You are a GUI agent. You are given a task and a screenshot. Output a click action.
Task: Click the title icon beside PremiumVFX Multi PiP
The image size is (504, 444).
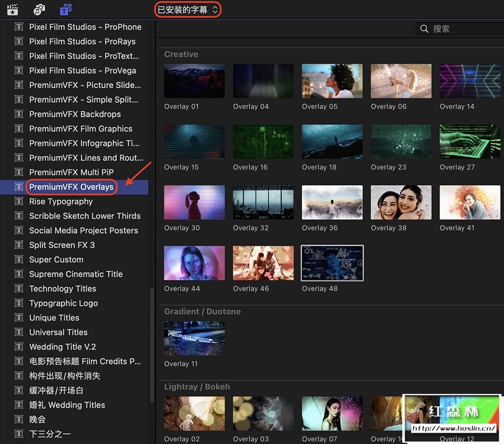19,172
